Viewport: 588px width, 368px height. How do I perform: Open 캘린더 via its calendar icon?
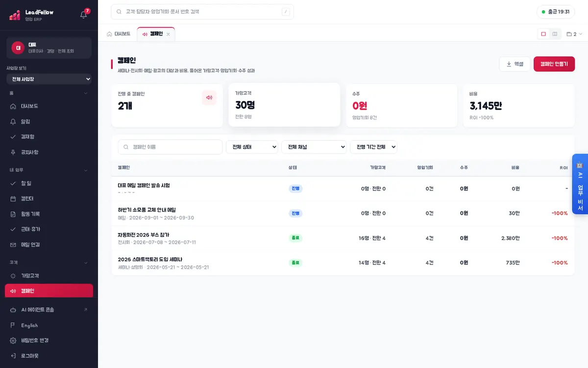(13, 199)
